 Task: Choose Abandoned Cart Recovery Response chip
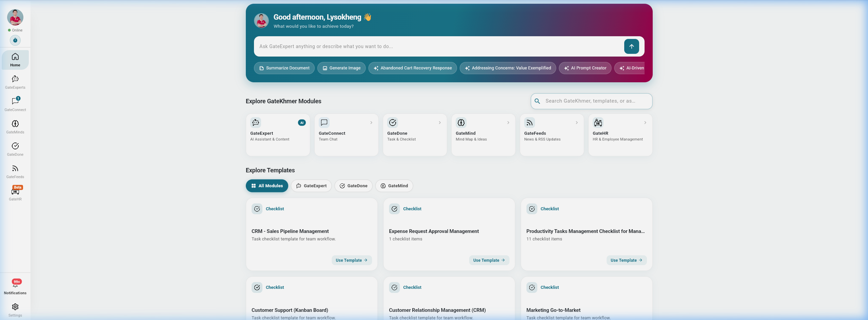(413, 68)
